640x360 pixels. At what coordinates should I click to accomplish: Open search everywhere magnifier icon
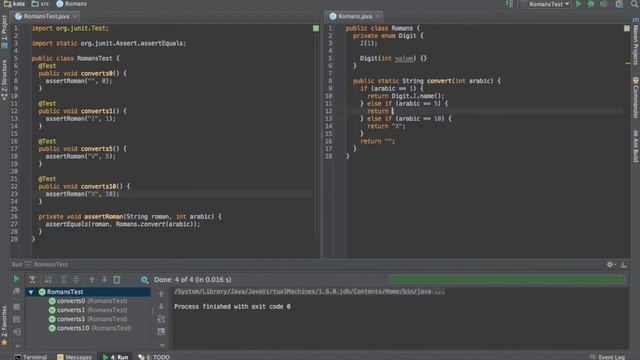tap(635, 4)
